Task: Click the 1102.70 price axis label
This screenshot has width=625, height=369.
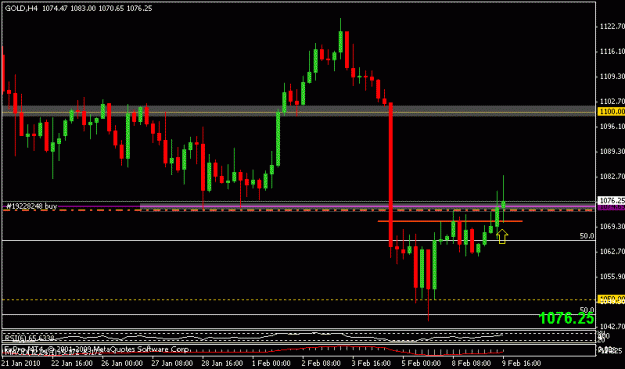Action: 612,101
